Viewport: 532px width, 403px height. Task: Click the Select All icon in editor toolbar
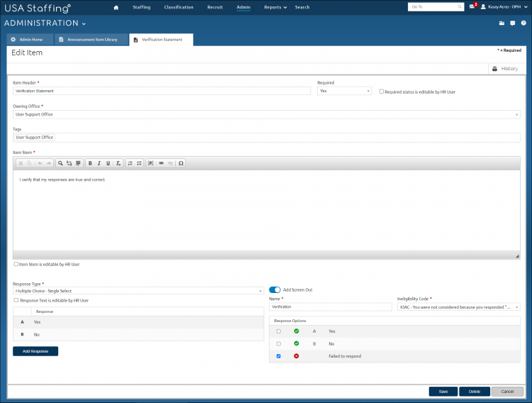(78, 163)
